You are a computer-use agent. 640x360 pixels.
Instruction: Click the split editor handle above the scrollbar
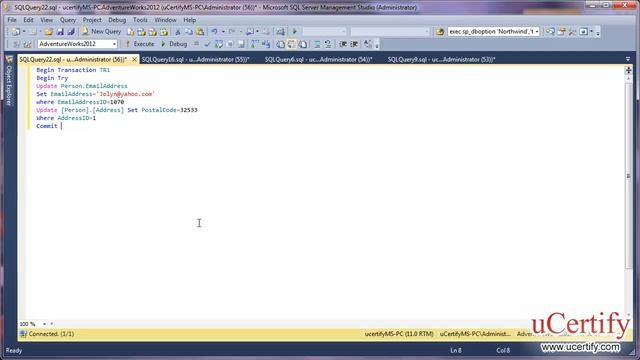(628, 70)
